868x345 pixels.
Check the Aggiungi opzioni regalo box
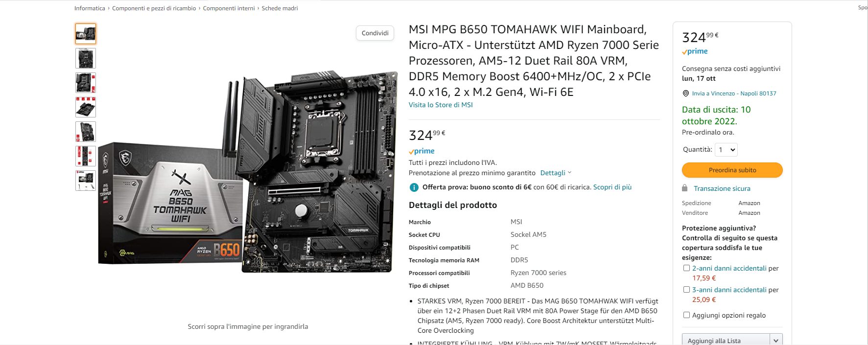pos(686,315)
